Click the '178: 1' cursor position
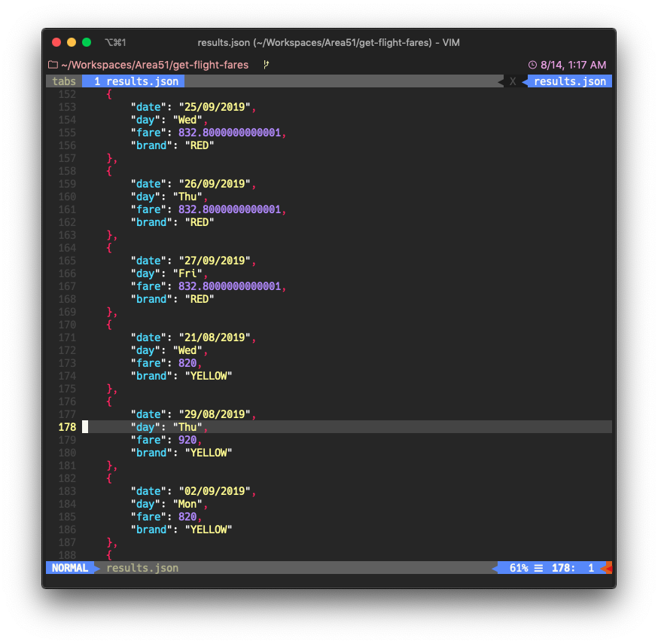Viewport: 658px width, 644px height. tap(573, 568)
